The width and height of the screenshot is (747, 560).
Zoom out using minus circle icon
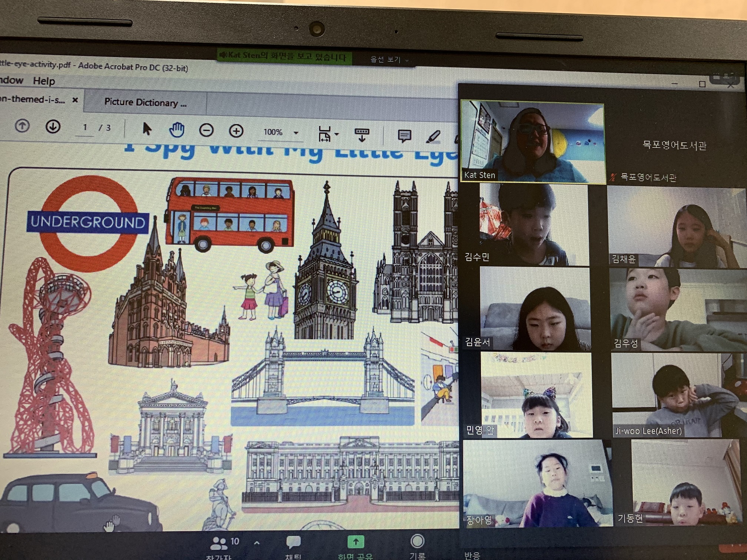pos(206,130)
